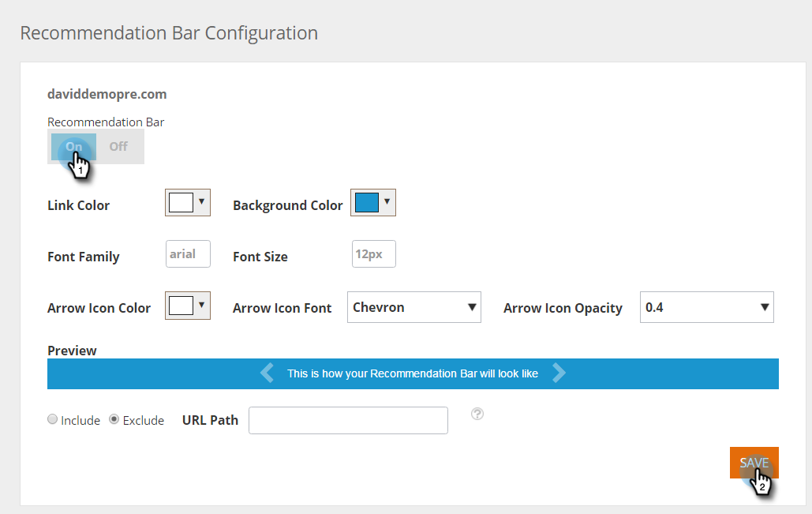Switch the Recommendation Bar toggle to Off
Viewport: 812px width, 514px height.
point(118,147)
